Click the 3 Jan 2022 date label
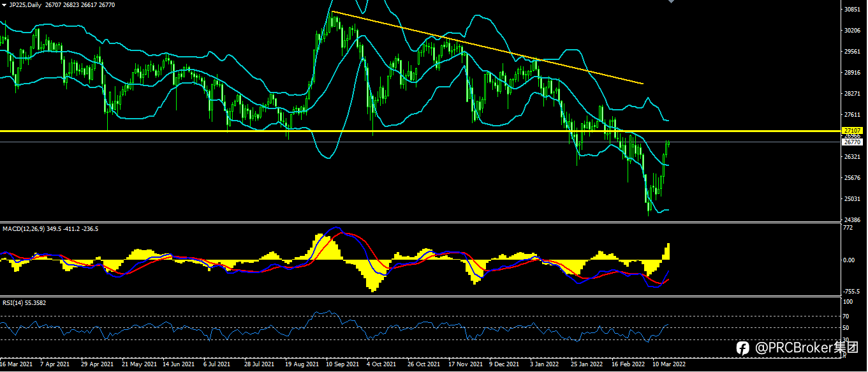868x372 pixels. click(x=544, y=364)
